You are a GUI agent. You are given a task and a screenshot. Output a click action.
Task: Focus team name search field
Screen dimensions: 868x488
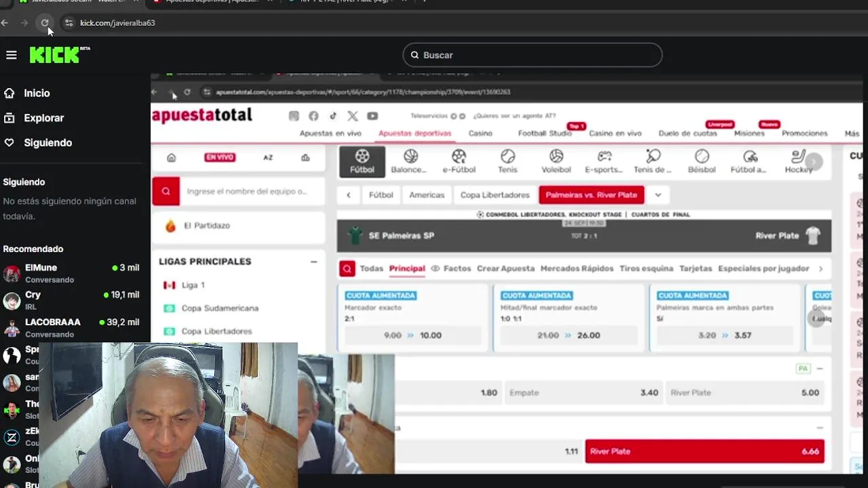(x=252, y=191)
